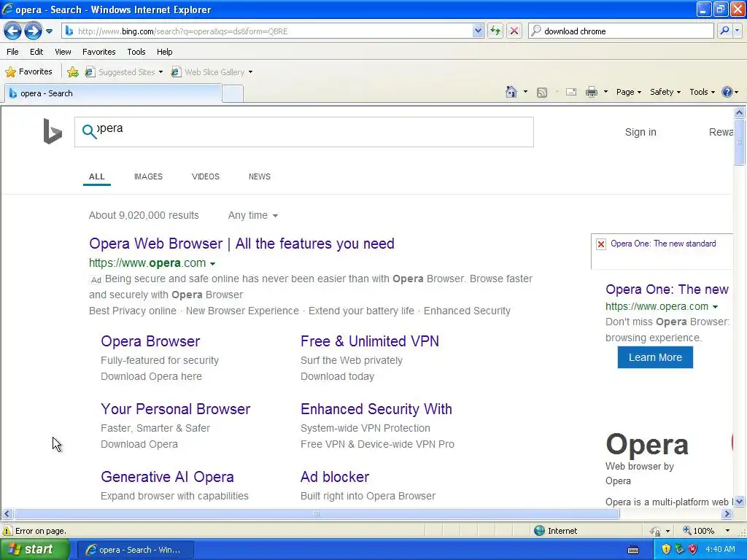Open 'Your Personal Browser' link
The width and height of the screenshot is (747, 560).
[x=175, y=409]
